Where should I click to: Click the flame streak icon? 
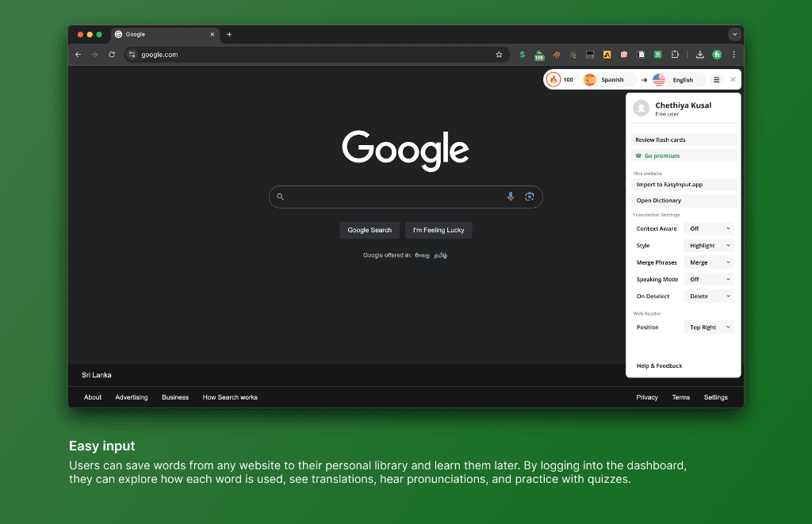click(x=553, y=80)
